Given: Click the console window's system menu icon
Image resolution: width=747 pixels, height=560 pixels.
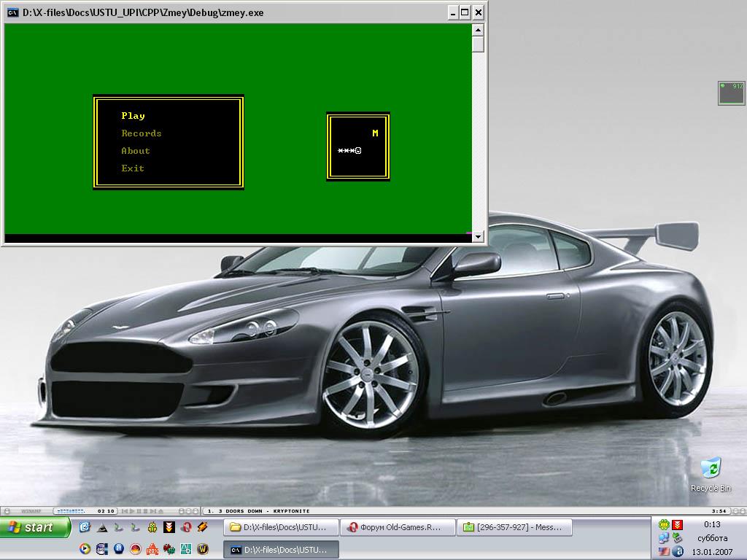Looking at the screenshot, I should tap(13, 12).
